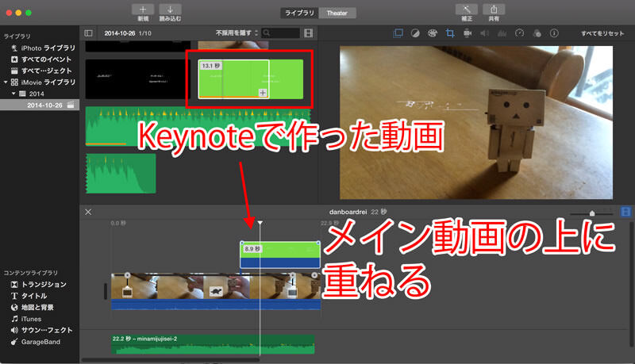Collapse the iMovie ライブラリ disclosure triangle
The width and height of the screenshot is (635, 364).
pos(6,82)
